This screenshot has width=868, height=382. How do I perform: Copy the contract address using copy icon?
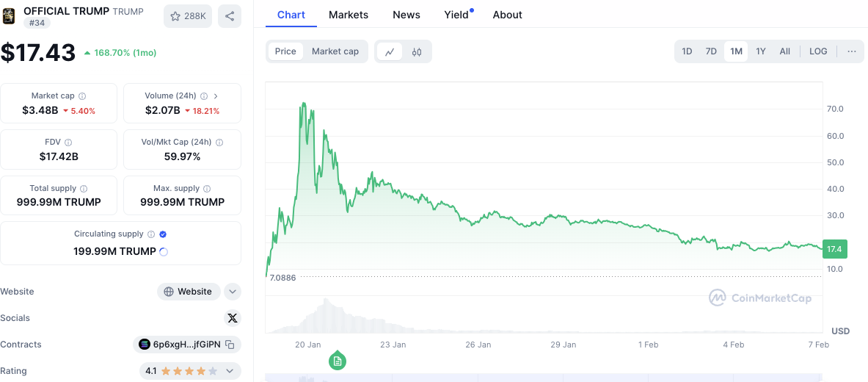coord(230,345)
